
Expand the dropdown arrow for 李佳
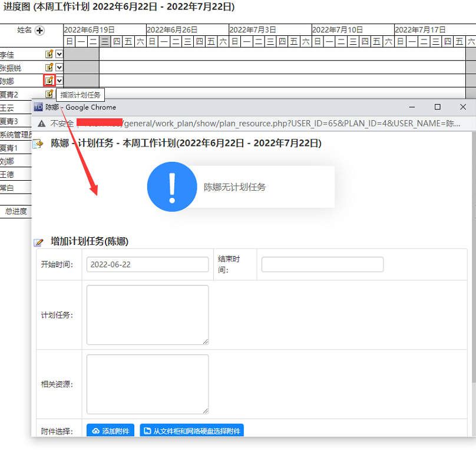click(59, 54)
